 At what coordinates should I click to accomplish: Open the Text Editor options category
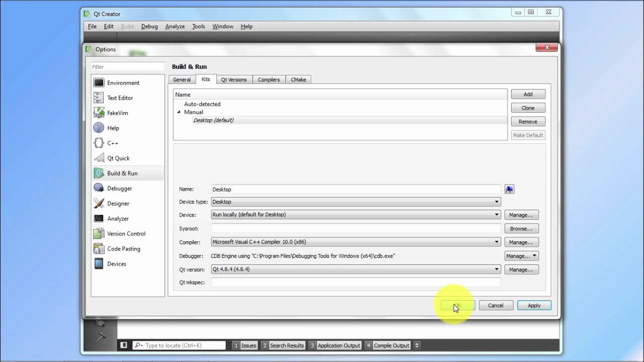128,98
